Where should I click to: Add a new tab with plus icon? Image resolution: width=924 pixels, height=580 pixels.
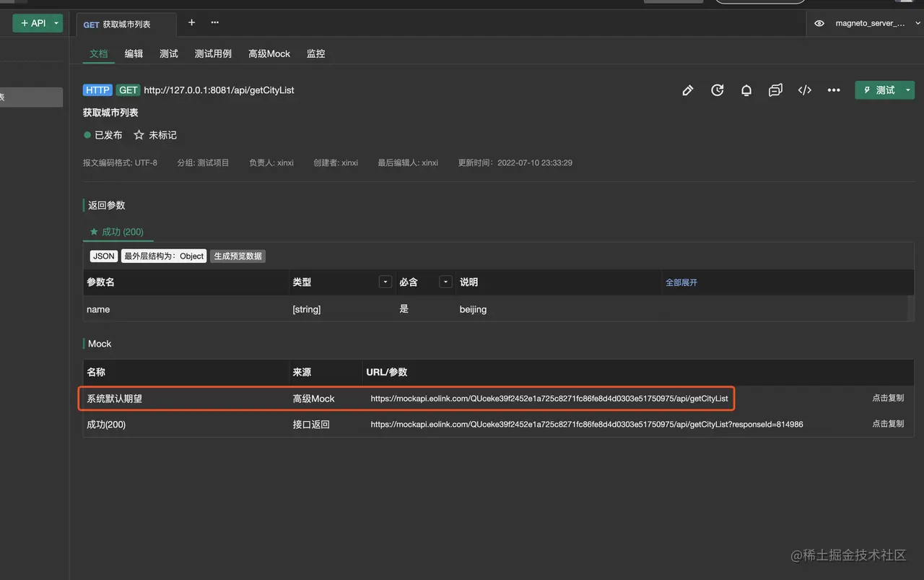pyautogui.click(x=191, y=22)
